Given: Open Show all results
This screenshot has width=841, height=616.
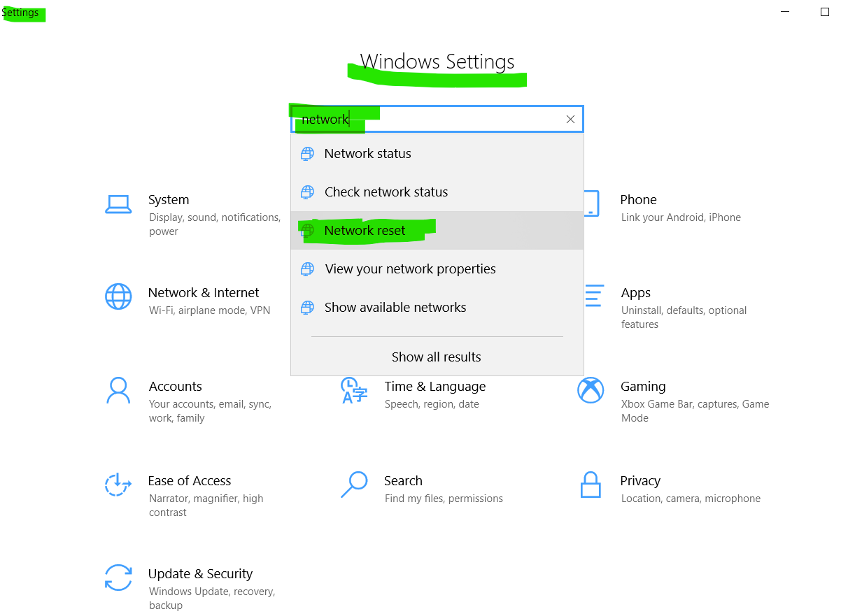Looking at the screenshot, I should (x=437, y=357).
